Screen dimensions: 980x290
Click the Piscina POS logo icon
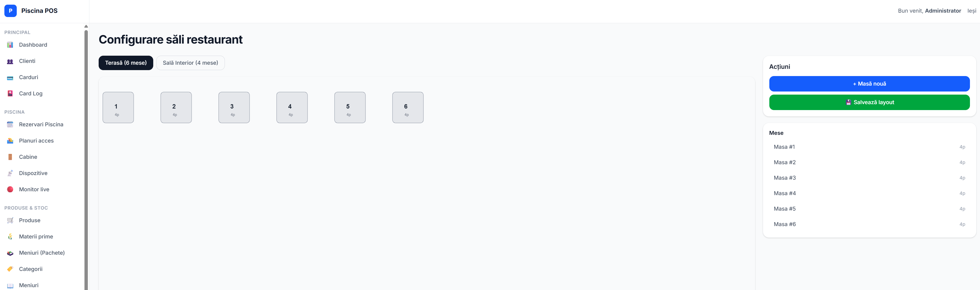[11, 11]
